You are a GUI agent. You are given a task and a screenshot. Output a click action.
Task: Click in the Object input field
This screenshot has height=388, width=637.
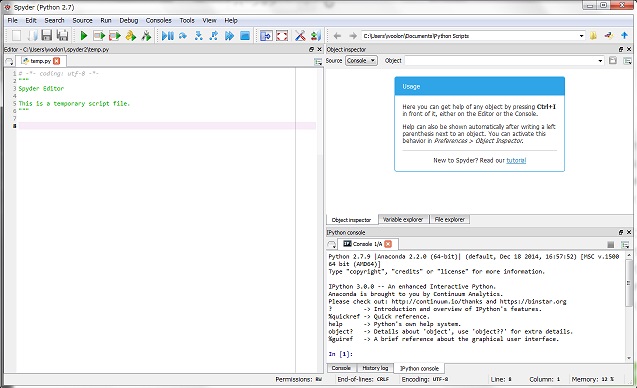click(500, 61)
